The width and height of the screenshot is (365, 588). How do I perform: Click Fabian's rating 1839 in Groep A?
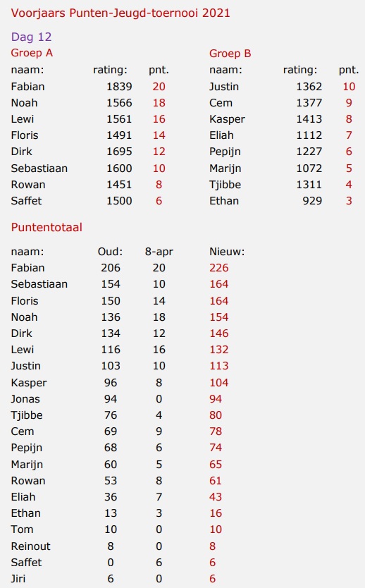point(119,87)
